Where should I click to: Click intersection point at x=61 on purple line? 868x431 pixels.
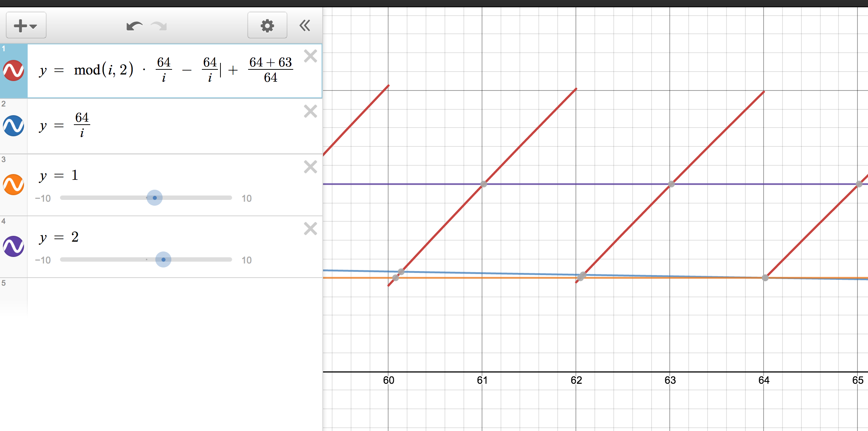pos(483,184)
